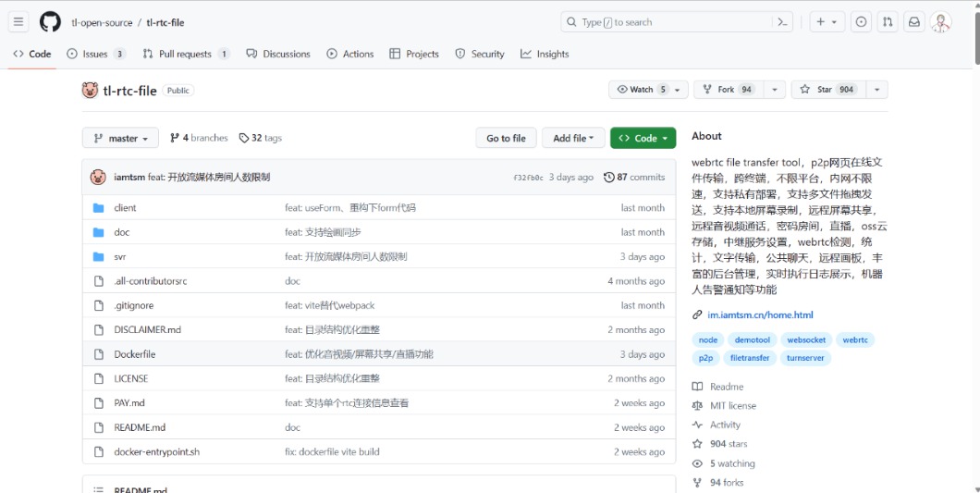Image resolution: width=980 pixels, height=493 pixels.
Task: Click README outline list icon
Action: click(98, 490)
